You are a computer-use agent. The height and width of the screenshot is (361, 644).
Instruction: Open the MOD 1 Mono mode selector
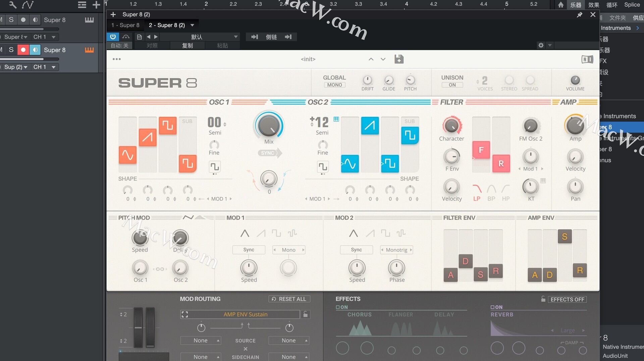pyautogui.click(x=289, y=250)
